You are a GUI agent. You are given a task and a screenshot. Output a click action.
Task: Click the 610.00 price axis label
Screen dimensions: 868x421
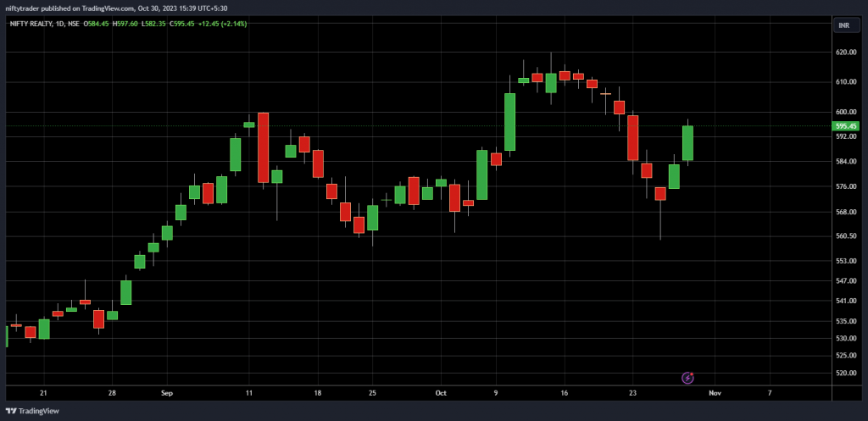pyautogui.click(x=848, y=82)
